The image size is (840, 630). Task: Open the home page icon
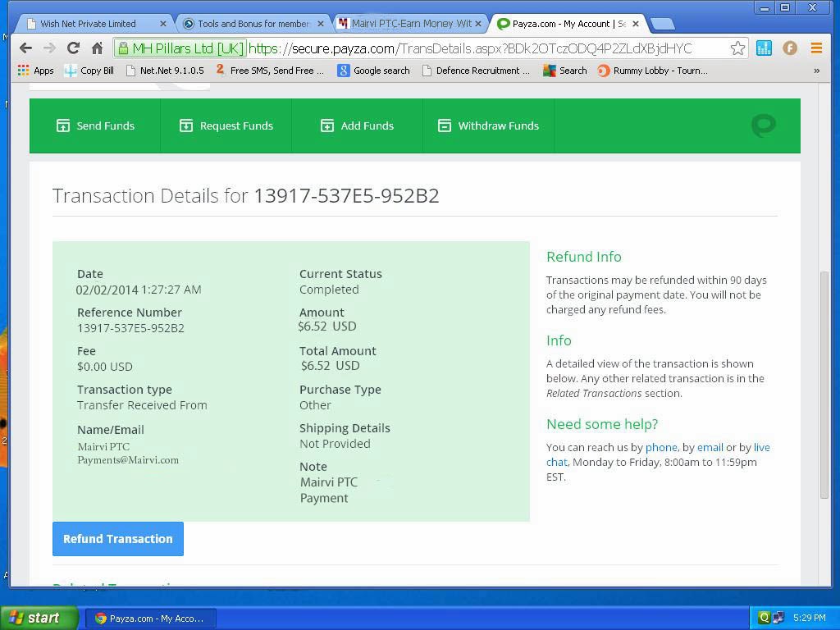click(x=97, y=48)
